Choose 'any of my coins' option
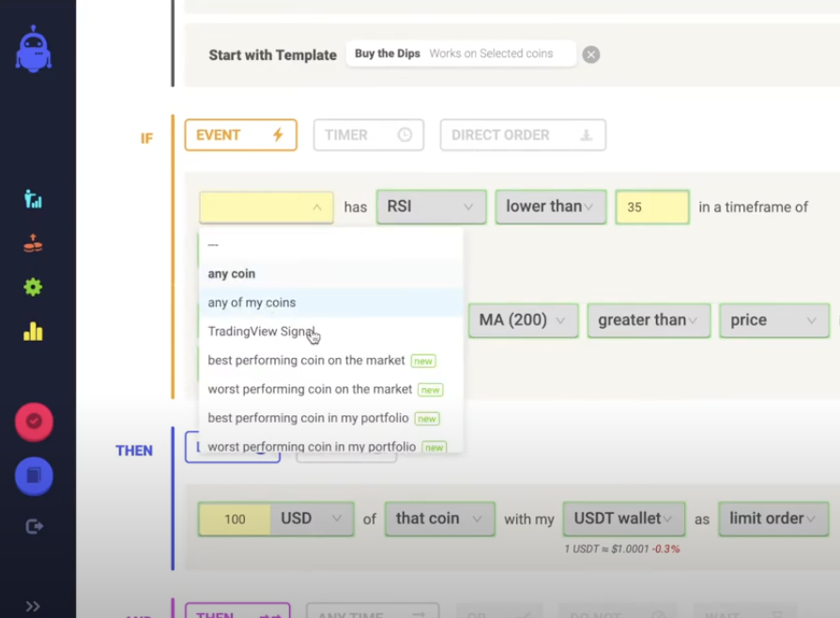Viewport: 840px width, 618px height. 252,302
